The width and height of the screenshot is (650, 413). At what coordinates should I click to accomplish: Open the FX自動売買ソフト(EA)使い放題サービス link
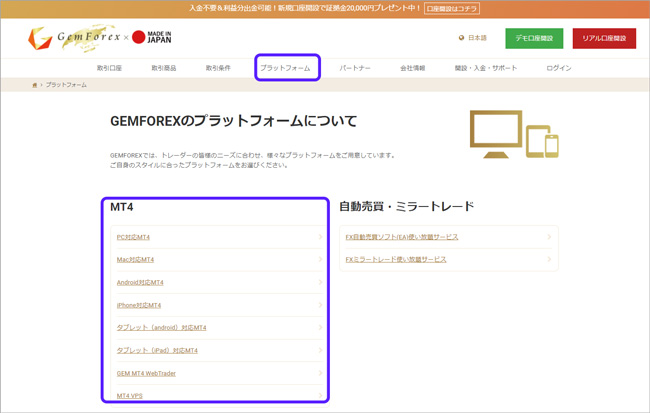coord(402,237)
